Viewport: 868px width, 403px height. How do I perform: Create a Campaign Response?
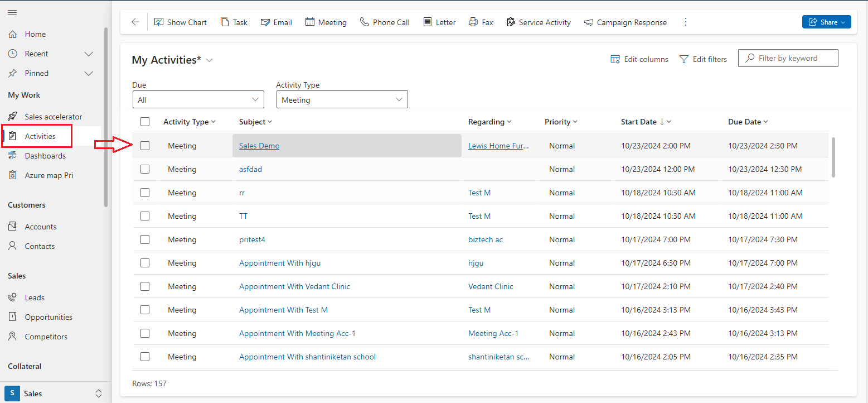click(625, 22)
